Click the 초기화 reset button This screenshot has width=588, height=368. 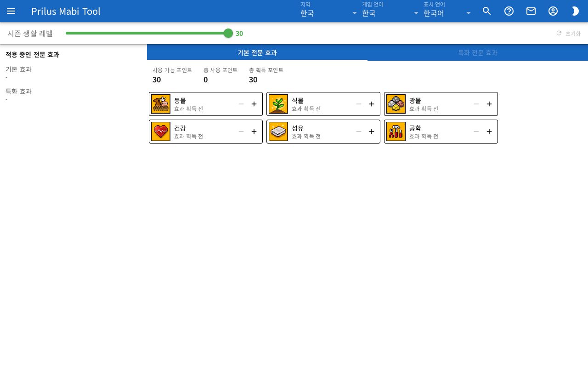(568, 34)
